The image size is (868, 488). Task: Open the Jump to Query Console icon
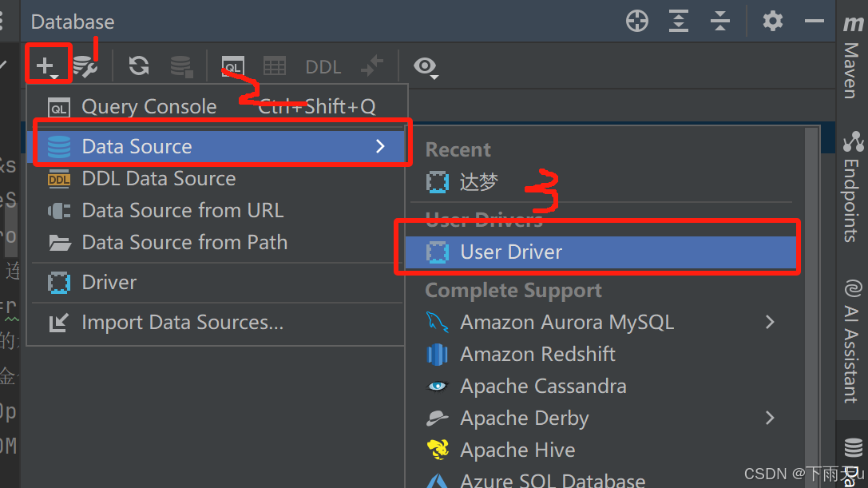coord(233,66)
